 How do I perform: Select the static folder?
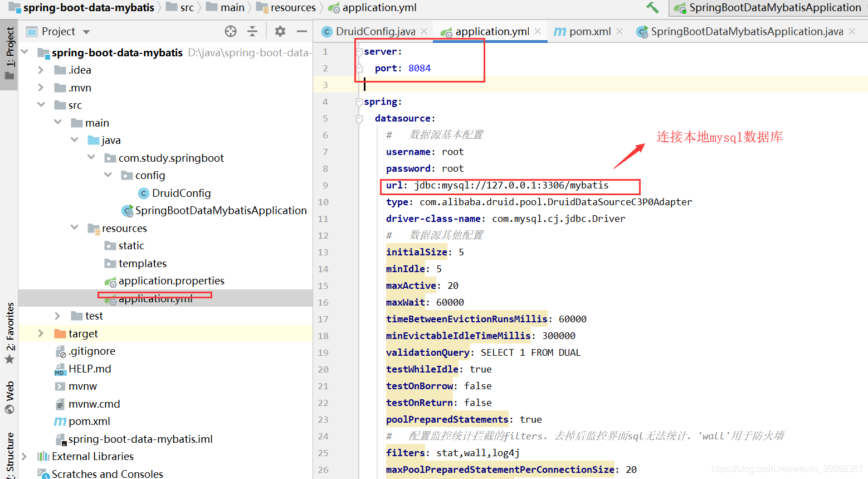[x=124, y=245]
